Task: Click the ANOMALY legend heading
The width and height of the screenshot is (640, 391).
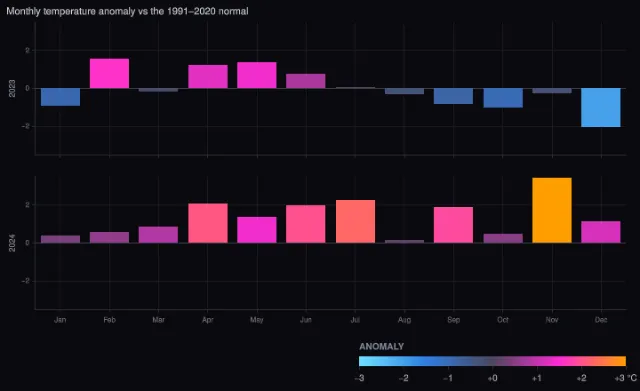Action: tap(382, 347)
